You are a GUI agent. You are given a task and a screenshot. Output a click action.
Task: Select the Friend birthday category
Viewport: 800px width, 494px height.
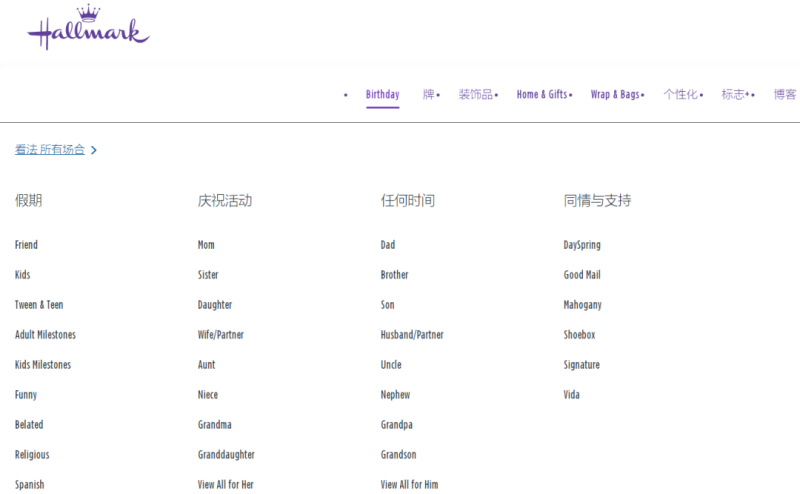tap(26, 245)
